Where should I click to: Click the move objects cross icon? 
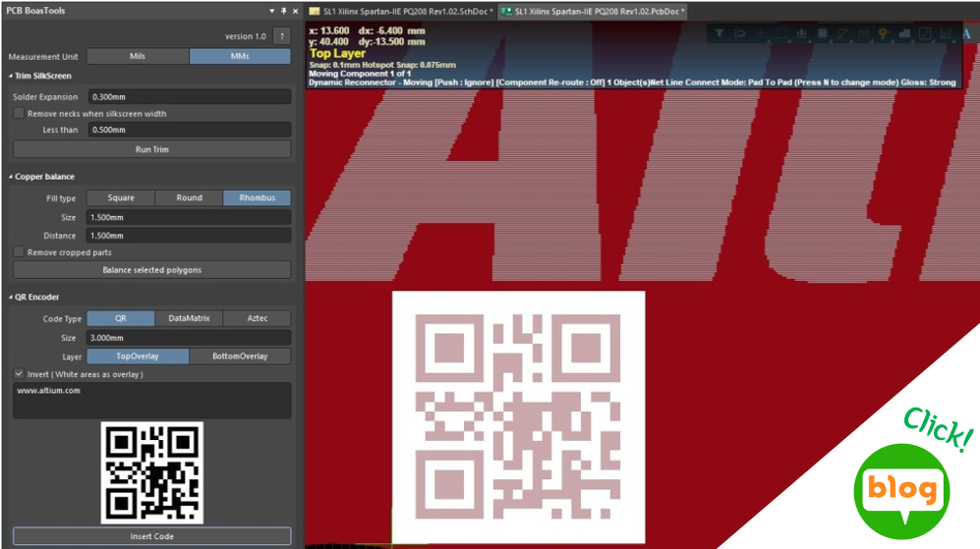point(761,33)
